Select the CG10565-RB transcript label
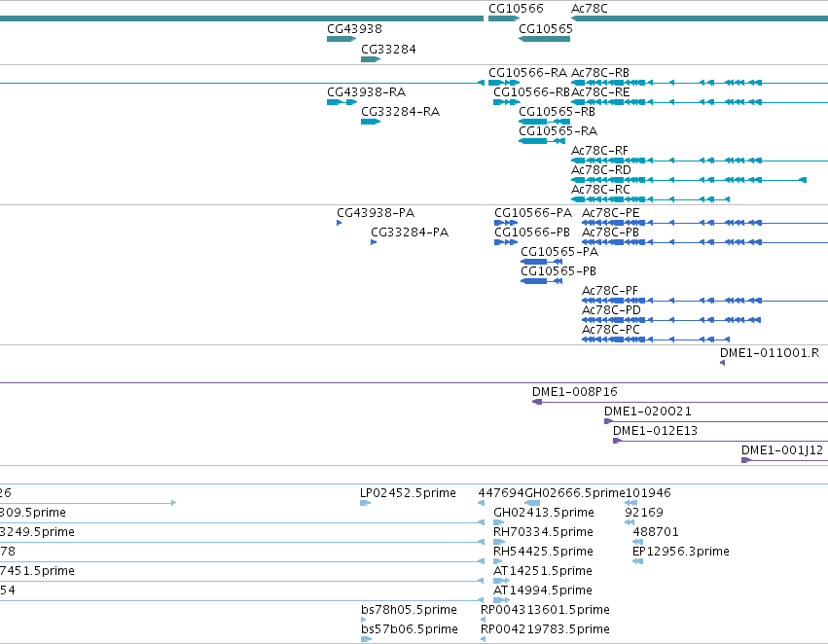 (x=557, y=111)
